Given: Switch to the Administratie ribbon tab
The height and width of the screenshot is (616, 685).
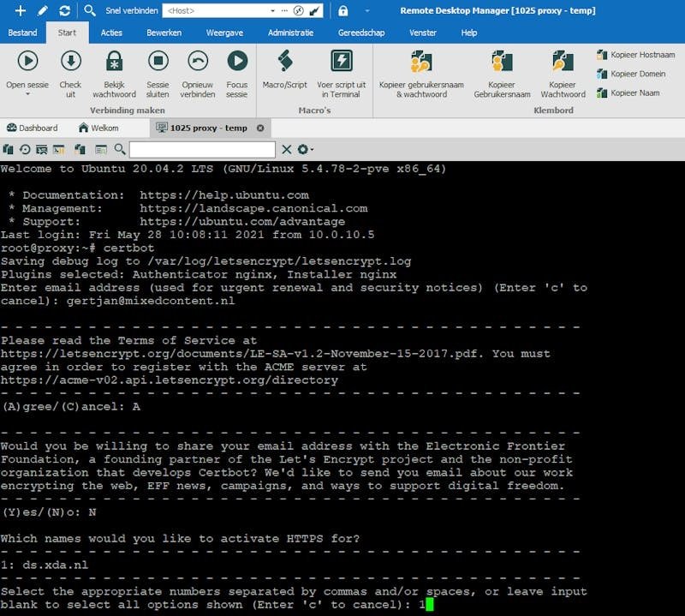Looking at the screenshot, I should click(290, 33).
